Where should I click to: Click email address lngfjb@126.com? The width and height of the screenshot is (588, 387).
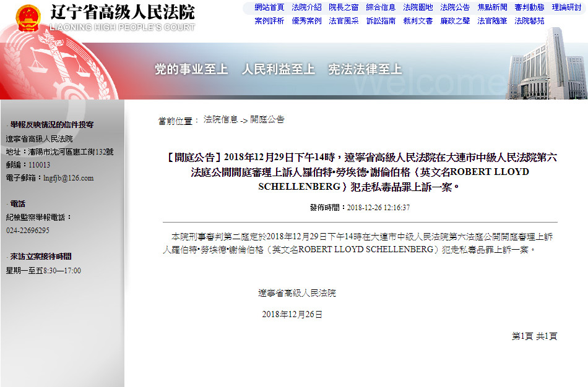pos(68,178)
